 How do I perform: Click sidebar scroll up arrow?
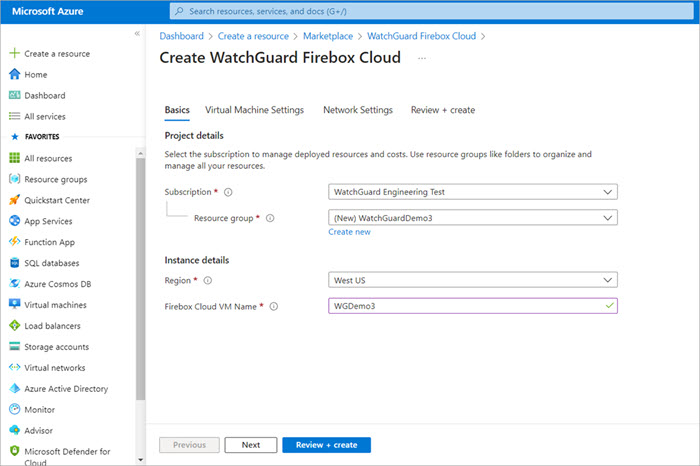[x=140, y=153]
